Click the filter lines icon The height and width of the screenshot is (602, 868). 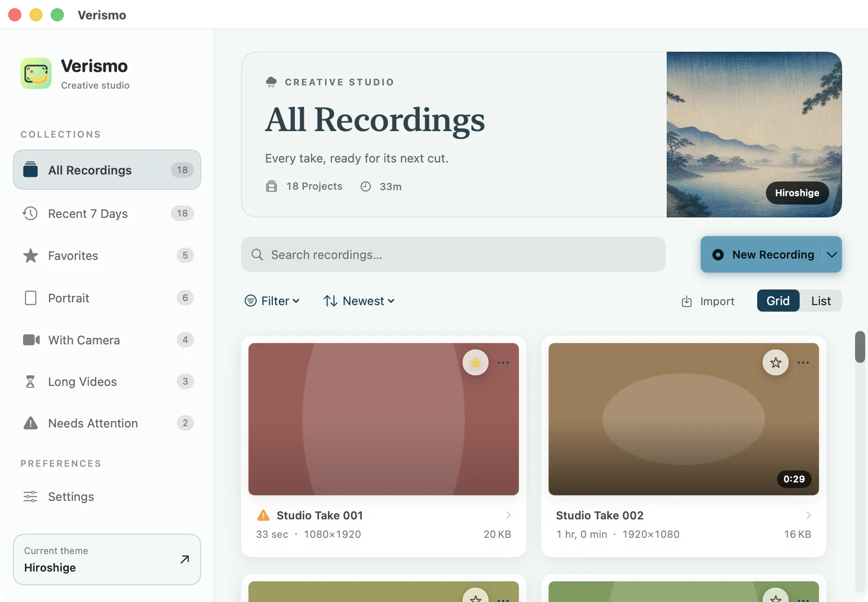(250, 301)
